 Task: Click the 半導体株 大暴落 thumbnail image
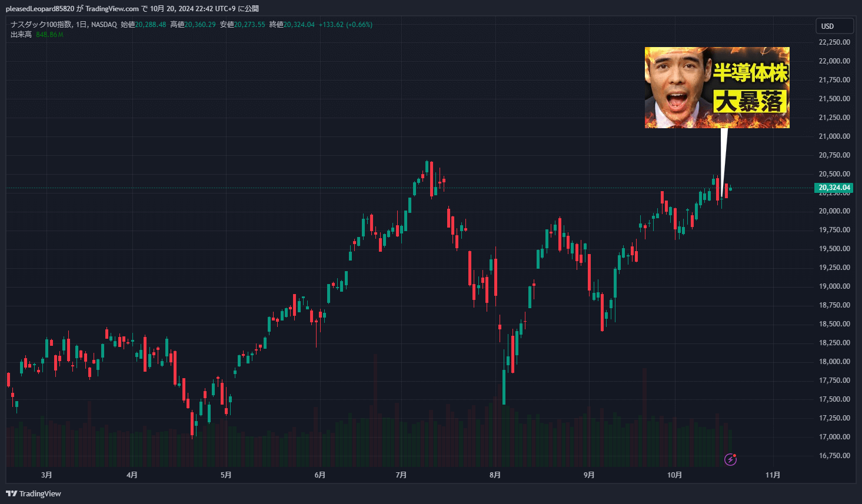tap(717, 88)
